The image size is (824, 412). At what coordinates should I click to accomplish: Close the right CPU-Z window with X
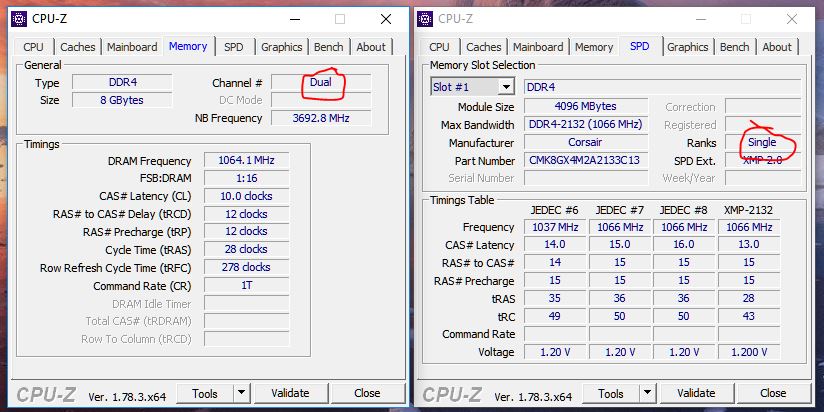792,19
